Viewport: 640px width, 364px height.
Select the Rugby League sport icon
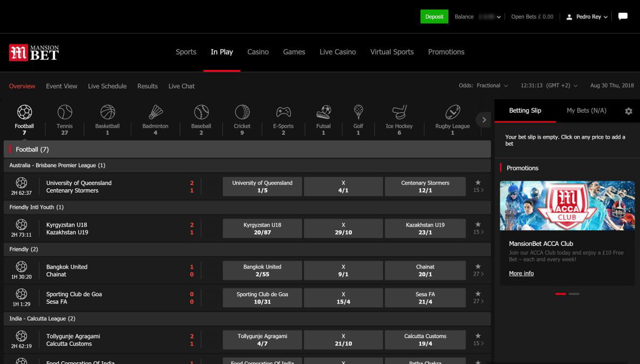452,112
